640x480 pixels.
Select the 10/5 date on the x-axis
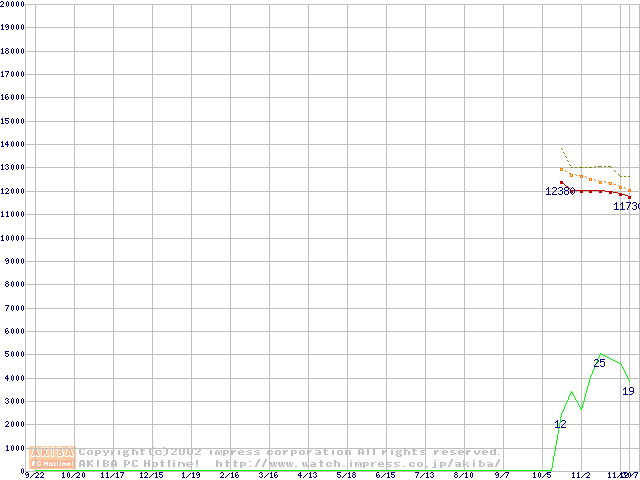(542, 475)
